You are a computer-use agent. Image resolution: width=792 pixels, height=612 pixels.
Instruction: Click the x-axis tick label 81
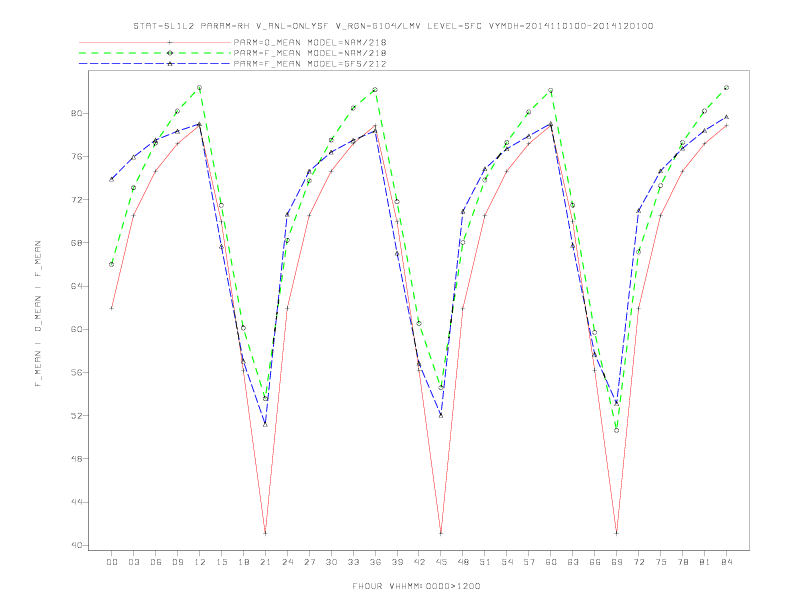tap(705, 562)
